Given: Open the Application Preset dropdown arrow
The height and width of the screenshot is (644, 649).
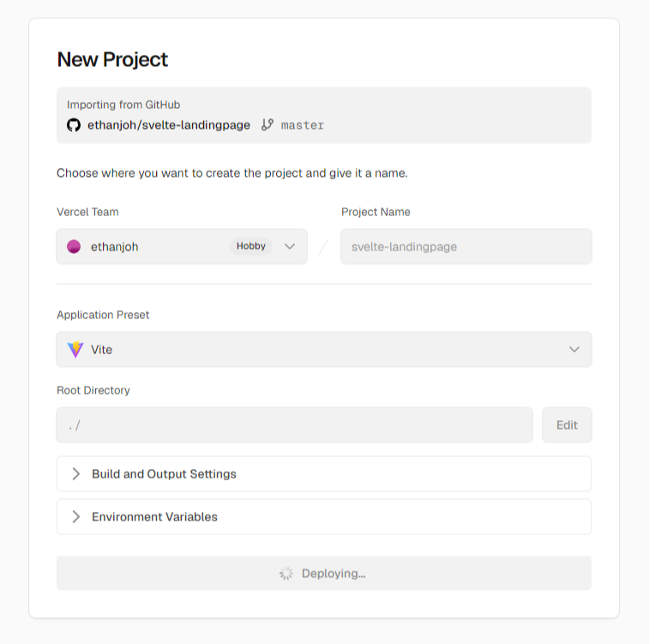Looking at the screenshot, I should tap(574, 350).
